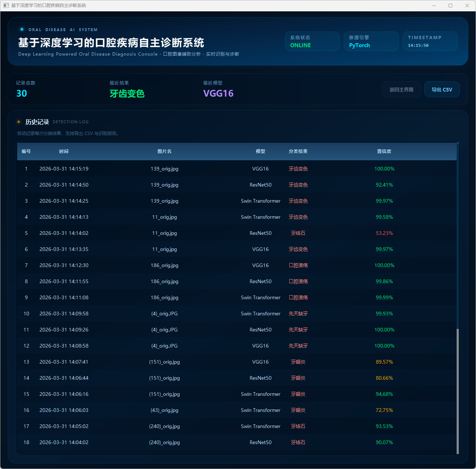Click the orange dot beside 历史记录
Viewport: 476px width, 469px height.
pos(19,122)
